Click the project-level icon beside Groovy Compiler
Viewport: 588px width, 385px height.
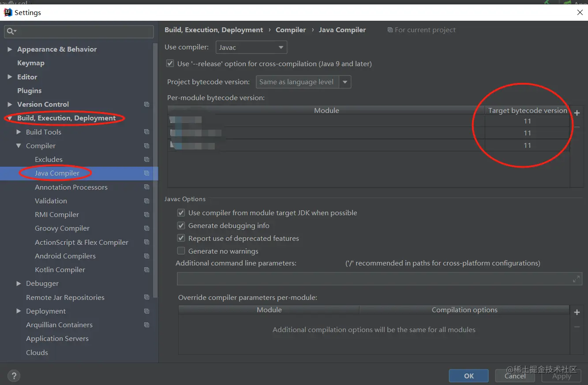coord(147,228)
